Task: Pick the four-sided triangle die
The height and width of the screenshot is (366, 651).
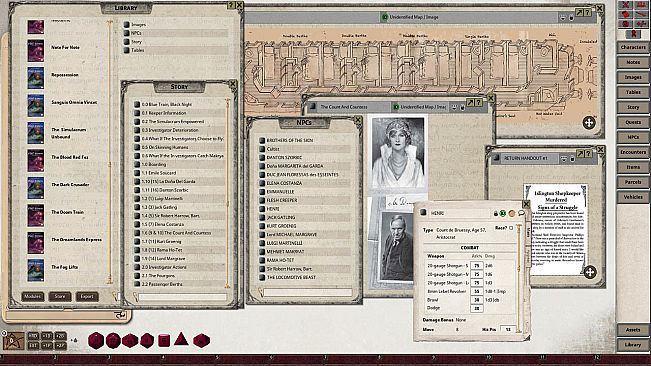Action: [x=181, y=339]
